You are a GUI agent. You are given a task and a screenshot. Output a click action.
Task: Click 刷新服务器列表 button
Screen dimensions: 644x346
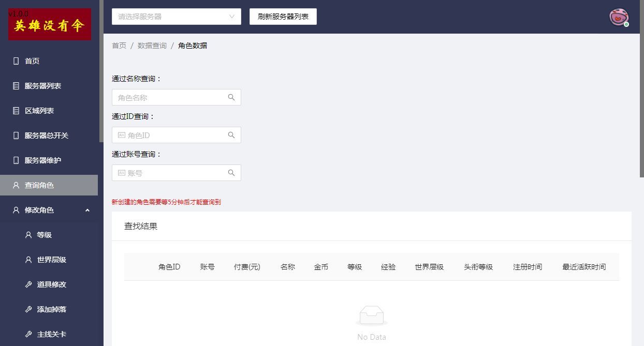coord(283,17)
